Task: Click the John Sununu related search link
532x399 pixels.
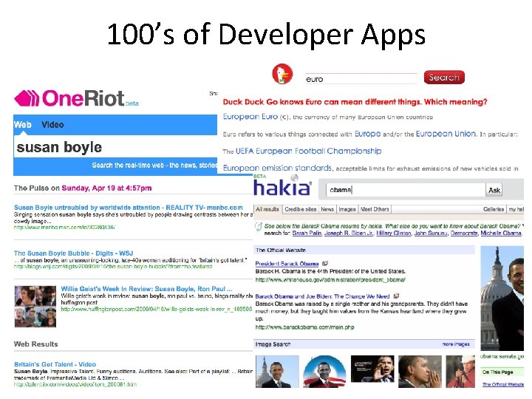Action: point(431,233)
